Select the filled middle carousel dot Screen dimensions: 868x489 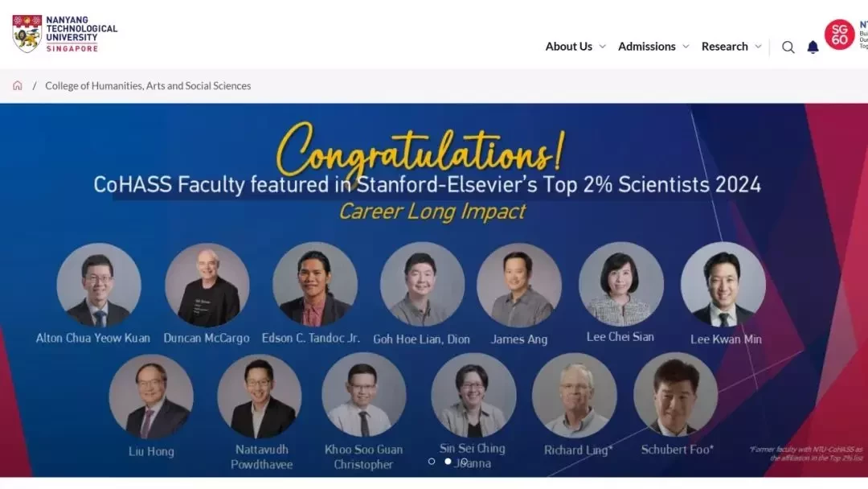point(448,462)
